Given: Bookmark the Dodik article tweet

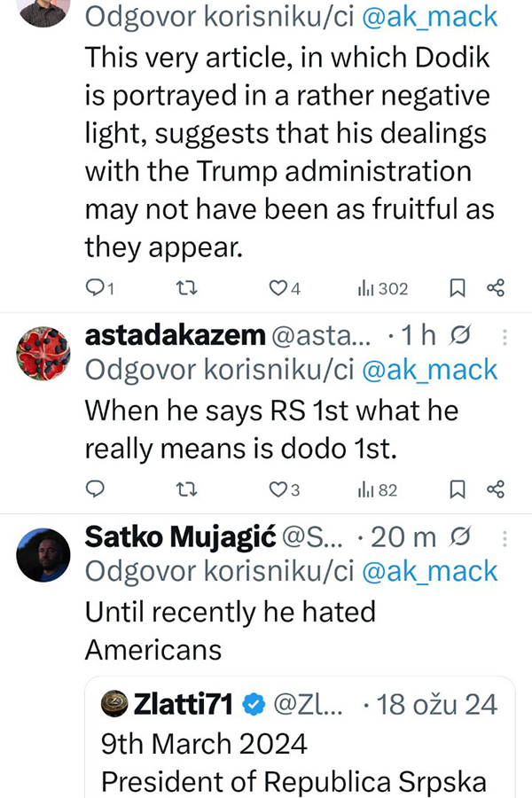Looking at the screenshot, I should tap(458, 287).
